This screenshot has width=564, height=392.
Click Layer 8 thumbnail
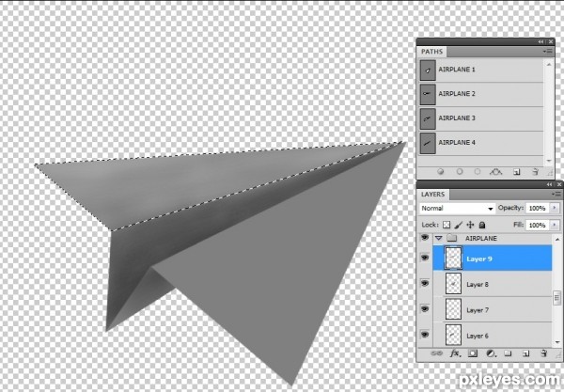[453, 284]
